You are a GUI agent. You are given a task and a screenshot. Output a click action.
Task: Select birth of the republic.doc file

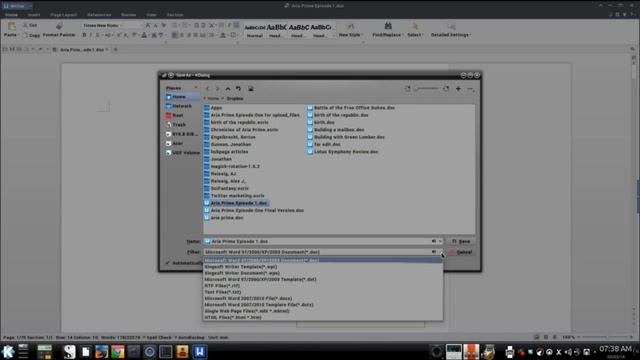tap(338, 115)
